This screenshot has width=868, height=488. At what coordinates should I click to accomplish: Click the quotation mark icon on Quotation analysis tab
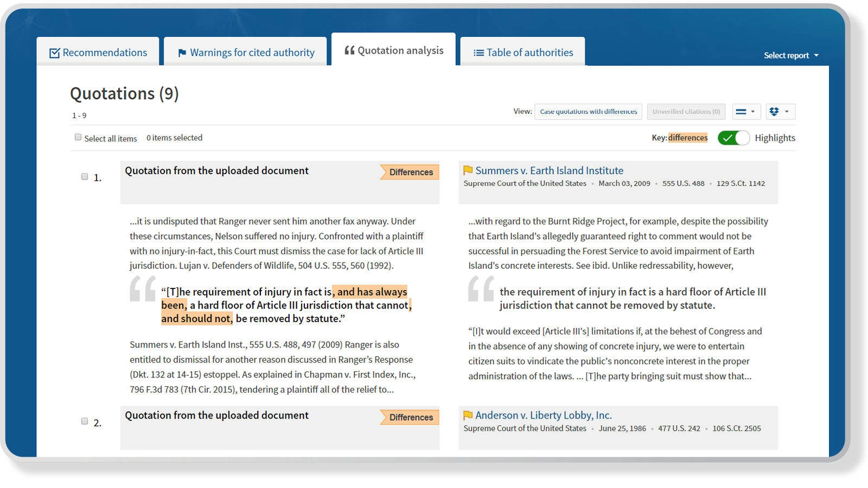349,50
